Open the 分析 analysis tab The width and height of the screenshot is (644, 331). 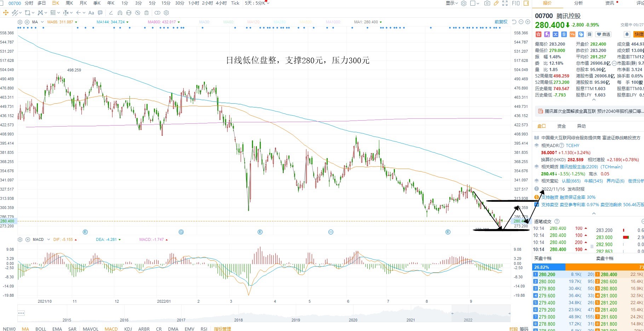[579, 3]
